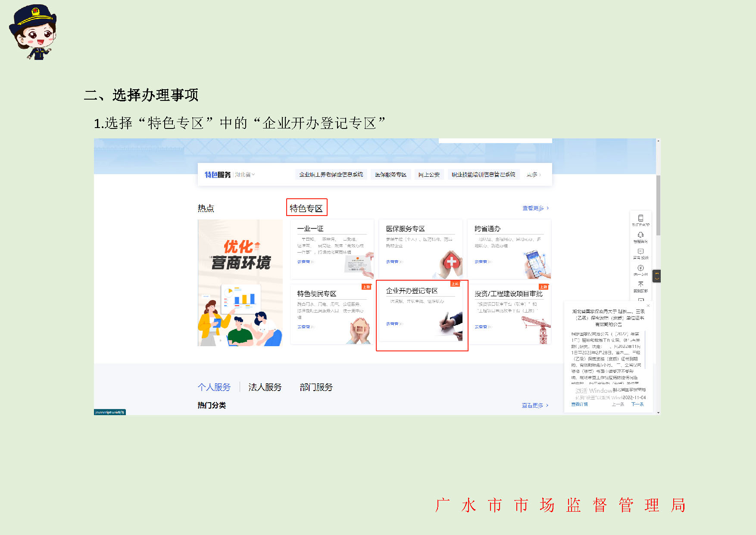This screenshot has width=756, height=535.
Task: Expand the 湖北省 region dropdown
Action: pyautogui.click(x=245, y=175)
